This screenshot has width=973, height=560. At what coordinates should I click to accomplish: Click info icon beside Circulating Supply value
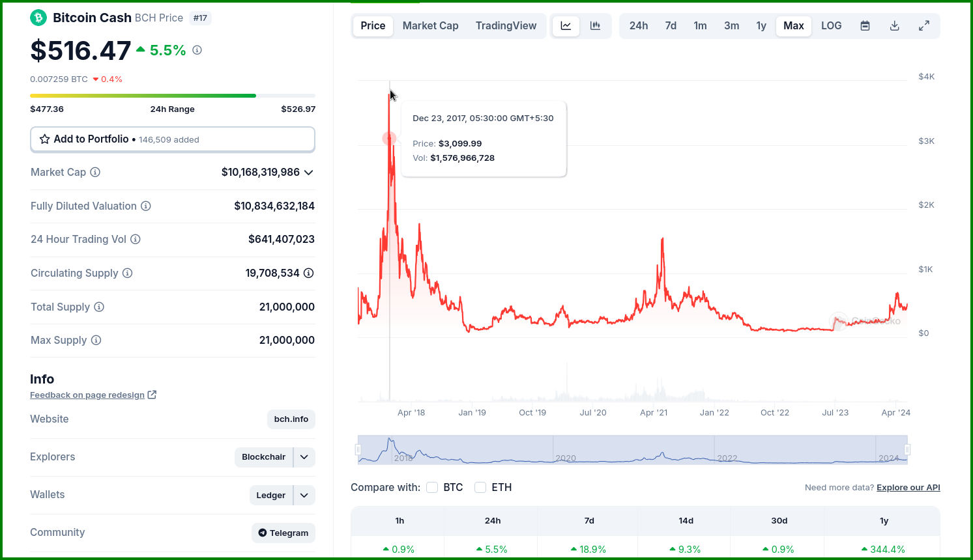pos(309,273)
